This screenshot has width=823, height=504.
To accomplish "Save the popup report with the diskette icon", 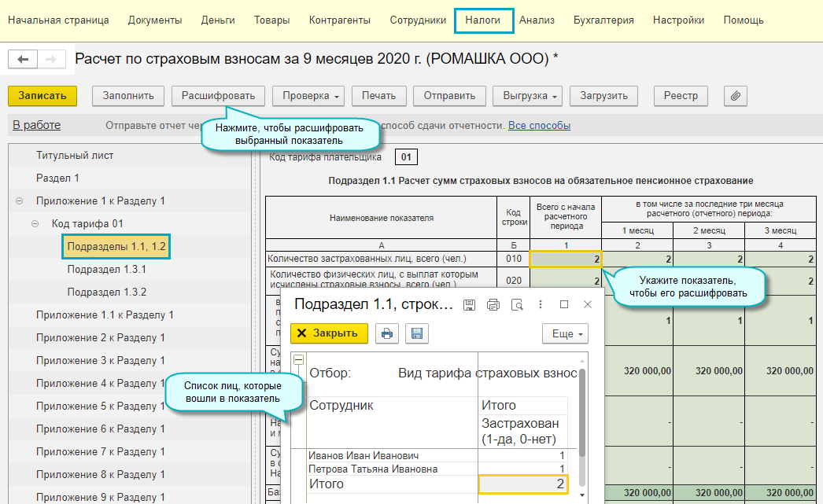I will point(469,305).
